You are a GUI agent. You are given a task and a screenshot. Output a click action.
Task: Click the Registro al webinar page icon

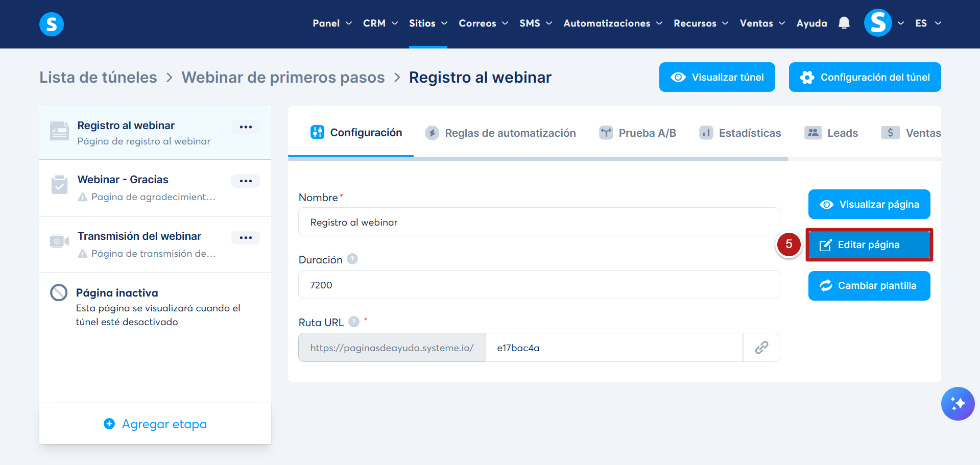click(x=59, y=131)
